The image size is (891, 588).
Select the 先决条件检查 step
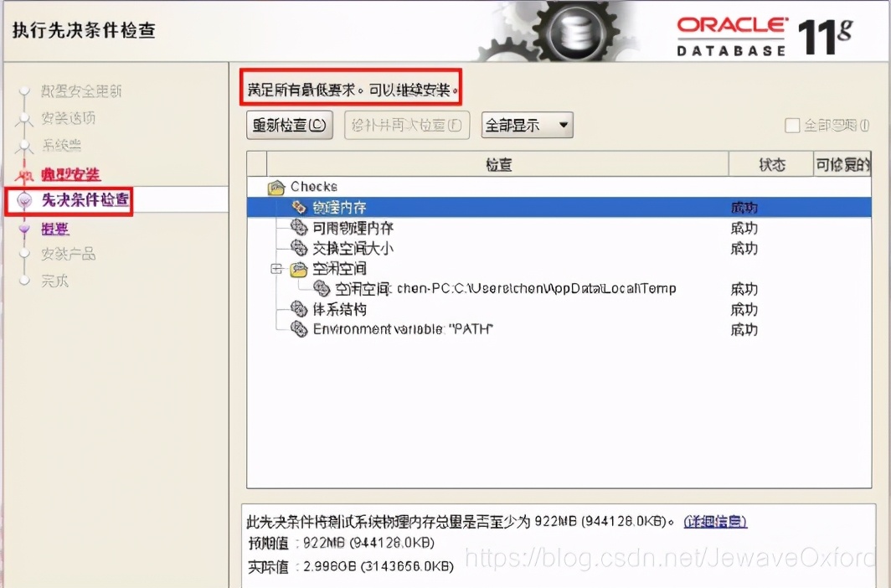pos(85,200)
